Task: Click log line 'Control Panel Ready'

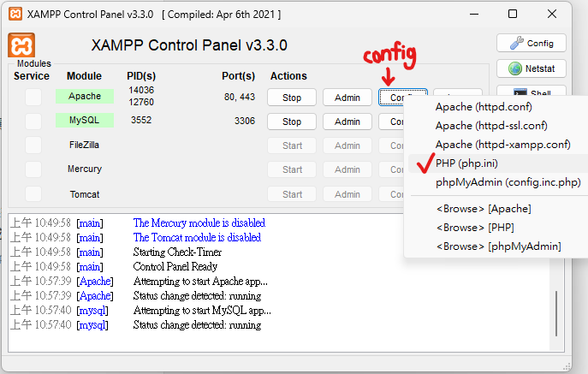Action: [x=175, y=267]
